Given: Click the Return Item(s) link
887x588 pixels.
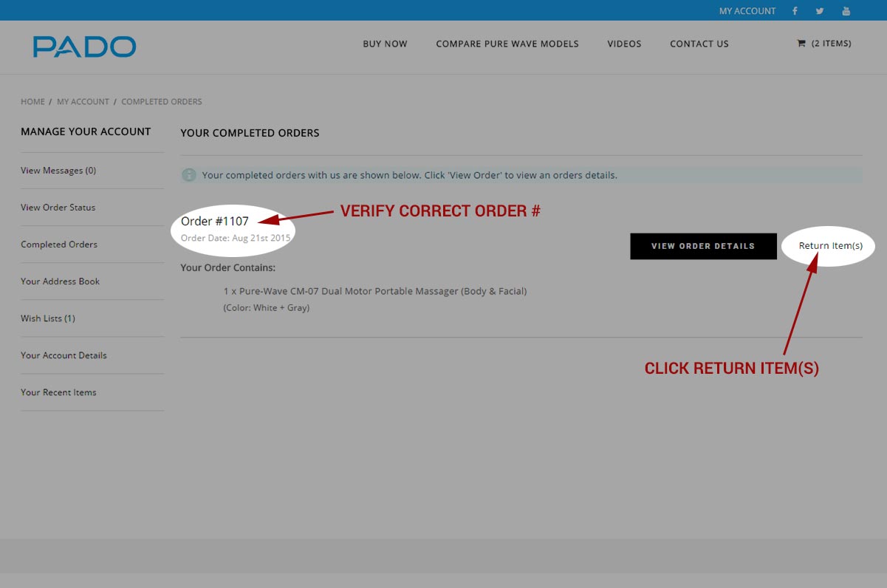Looking at the screenshot, I should [x=830, y=246].
